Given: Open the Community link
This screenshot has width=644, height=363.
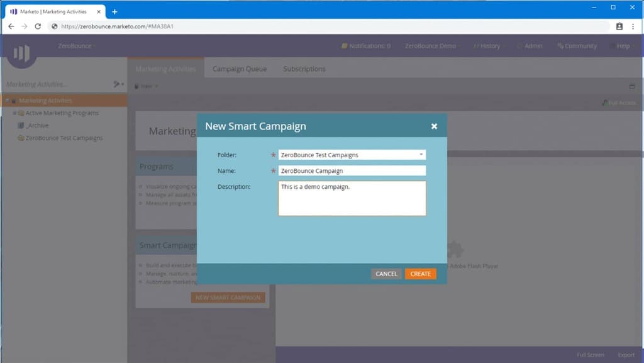Looking at the screenshot, I should pos(577,46).
